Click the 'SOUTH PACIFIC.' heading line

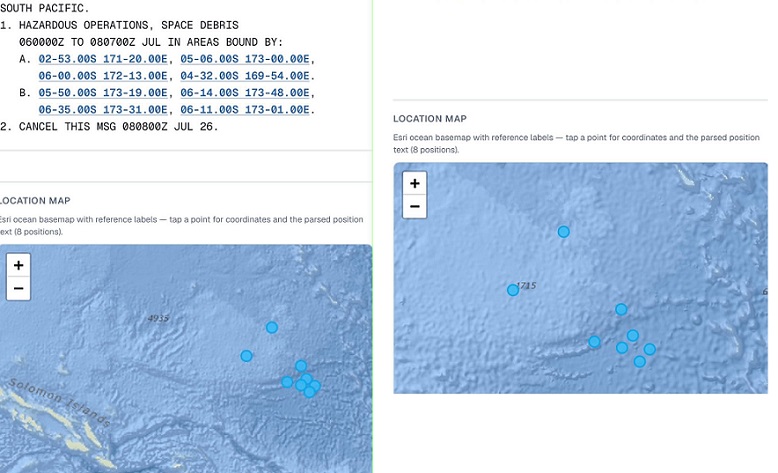(x=45, y=8)
